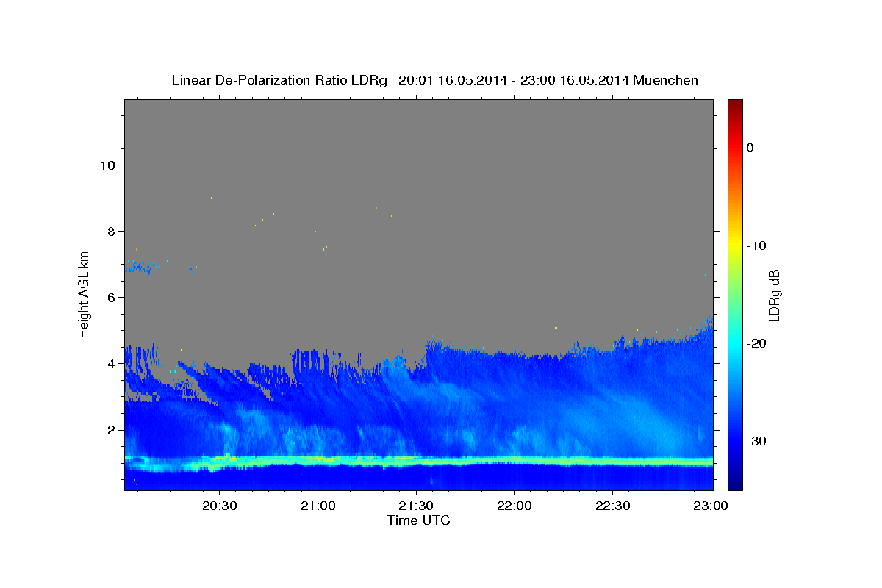Click the 22:30 time tick label
This screenshot has height=588, width=882.
[612, 506]
